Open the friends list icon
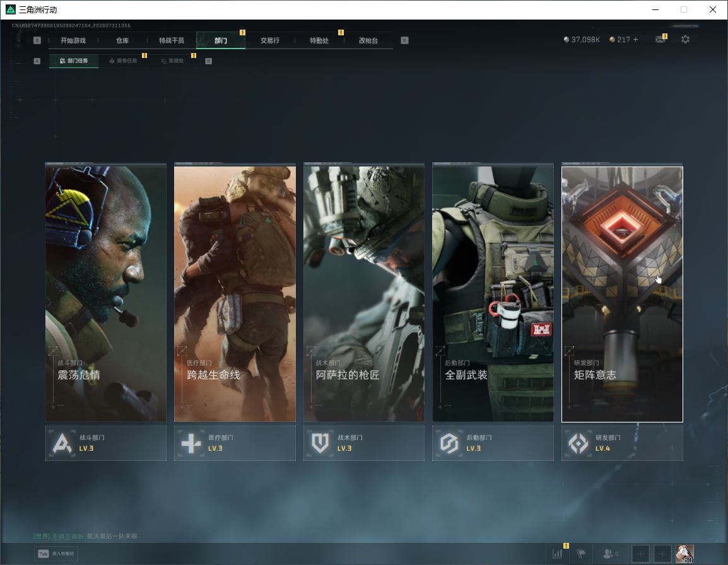This screenshot has height=565, width=728. [x=610, y=554]
